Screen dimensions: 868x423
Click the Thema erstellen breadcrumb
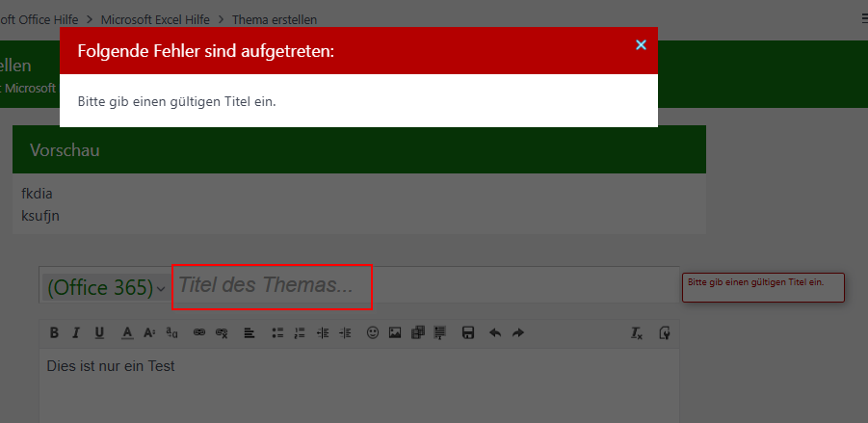(275, 20)
